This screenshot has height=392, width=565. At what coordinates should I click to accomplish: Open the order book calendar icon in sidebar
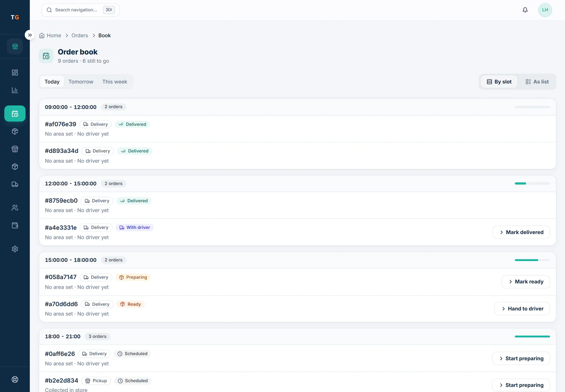pyautogui.click(x=15, y=114)
